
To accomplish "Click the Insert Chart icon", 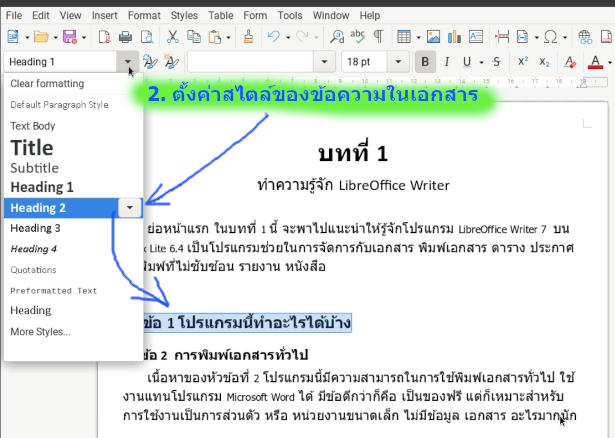I will 454,37.
